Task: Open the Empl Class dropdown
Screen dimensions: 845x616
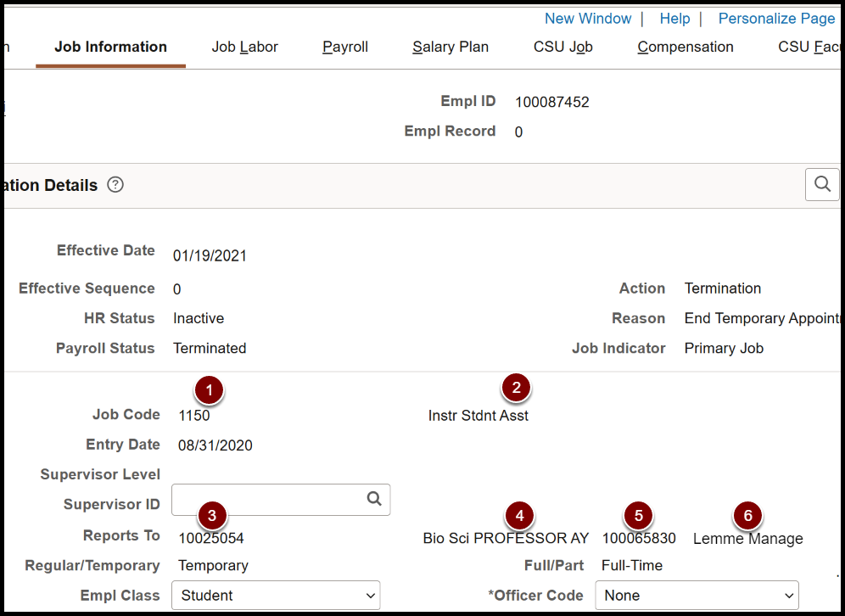Action: coord(276,596)
